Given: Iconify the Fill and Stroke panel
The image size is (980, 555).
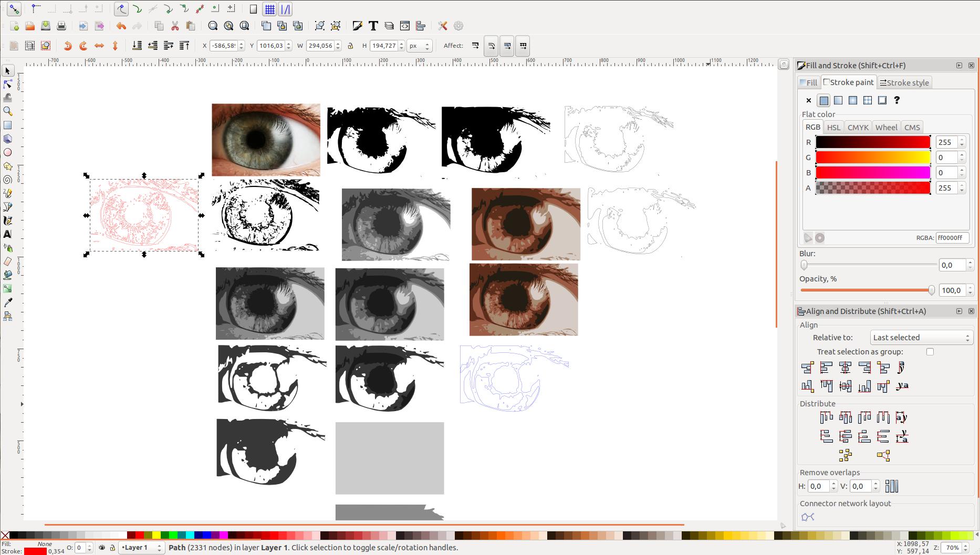Looking at the screenshot, I should (959, 66).
